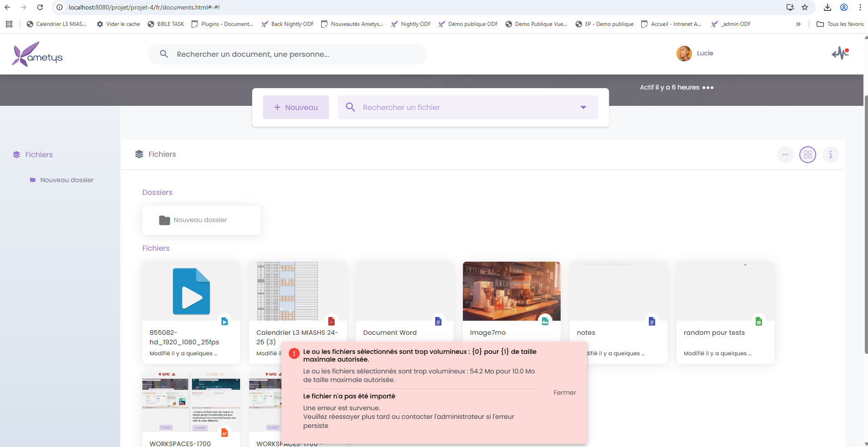The height and width of the screenshot is (447, 868).
Task: Open the 'Actif il y a 6 heures' dots menu
Action: click(708, 88)
